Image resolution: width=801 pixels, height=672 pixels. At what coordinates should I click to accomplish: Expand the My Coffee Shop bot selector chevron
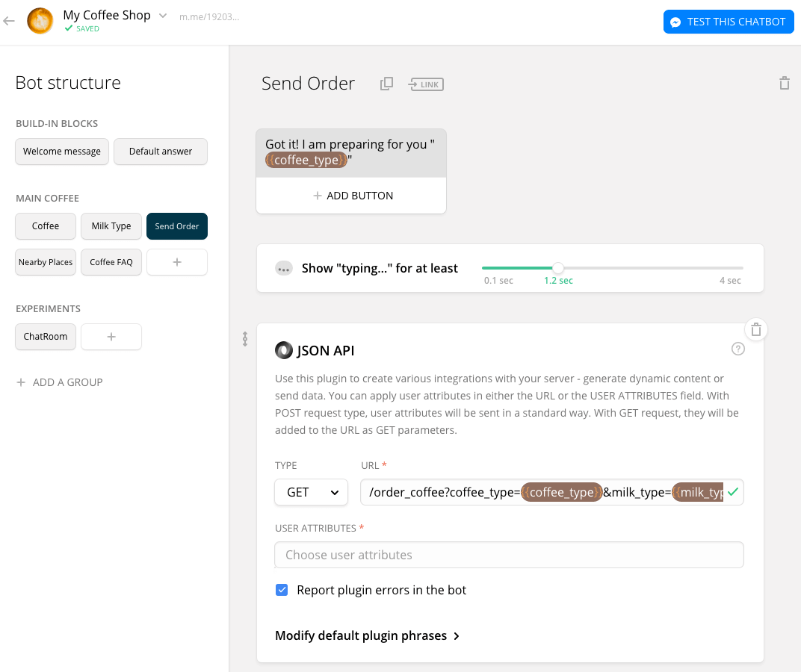click(x=163, y=16)
